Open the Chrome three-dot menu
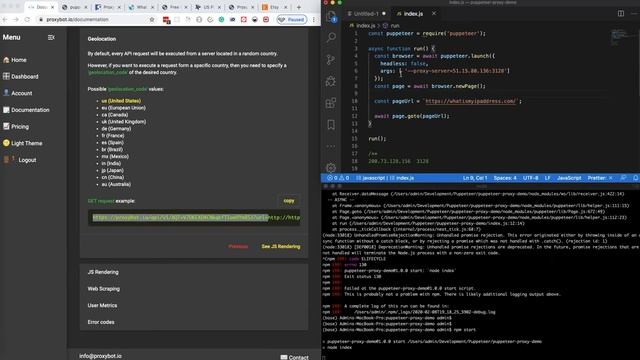This screenshot has height=360, width=640. tap(313, 20)
